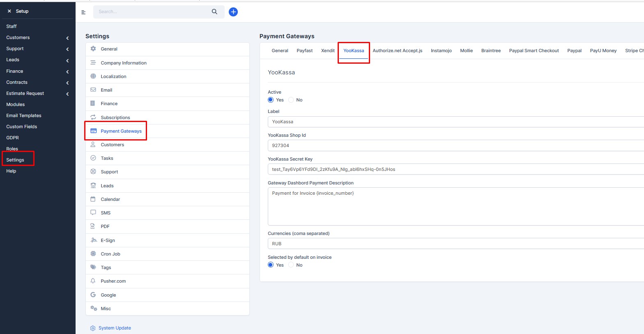Open Email Templates in the sidebar
The image size is (644, 334).
24,115
